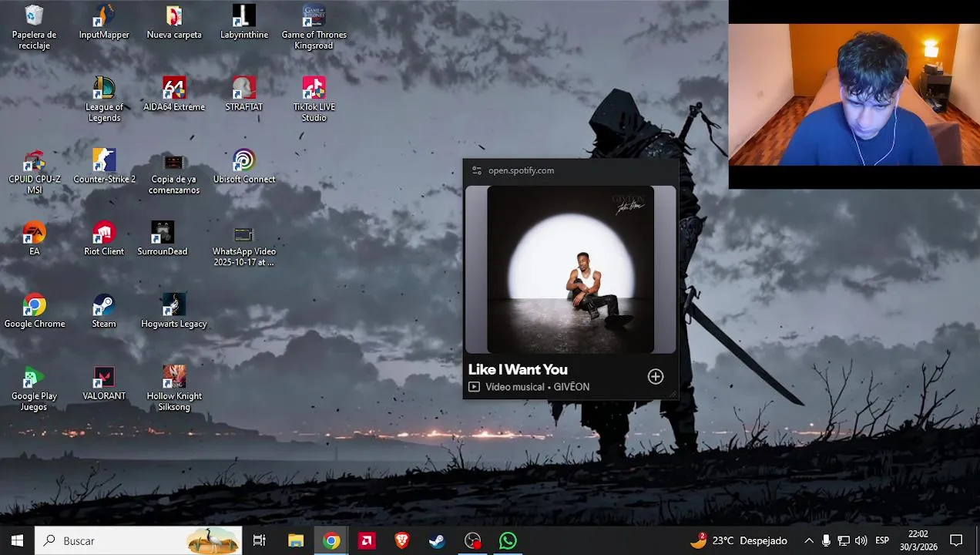Launch Game of Thrones Kingsroad shortcut
The image size is (980, 555).
314,27
